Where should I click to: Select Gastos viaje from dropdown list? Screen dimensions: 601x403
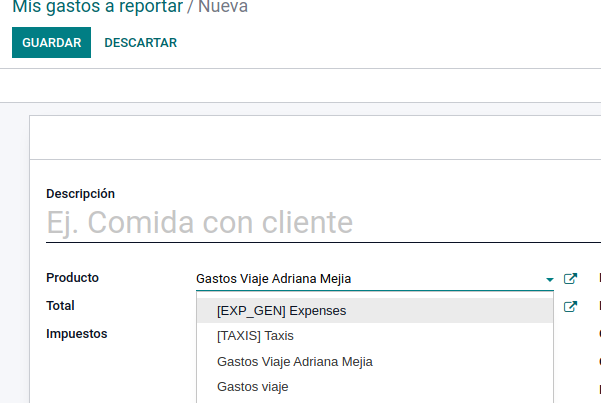253,386
